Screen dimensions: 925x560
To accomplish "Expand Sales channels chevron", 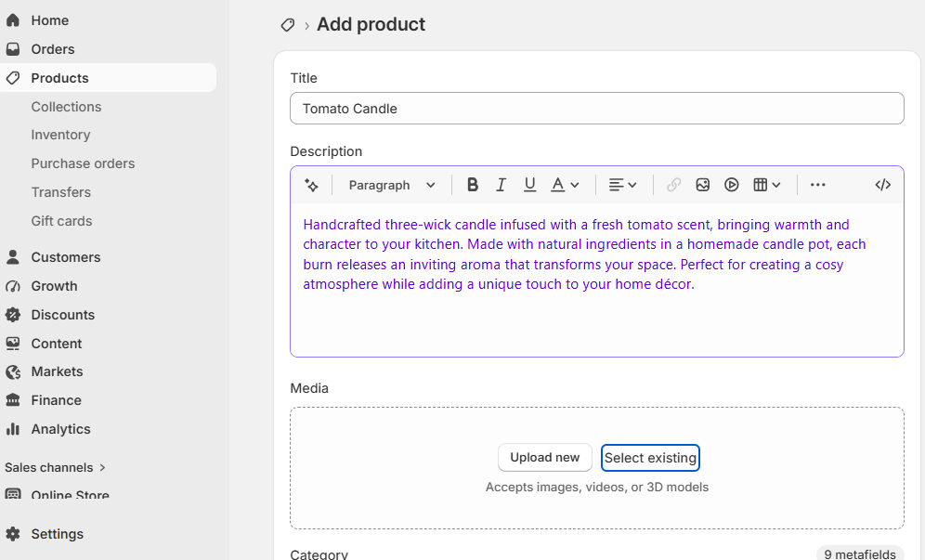I will point(103,467).
